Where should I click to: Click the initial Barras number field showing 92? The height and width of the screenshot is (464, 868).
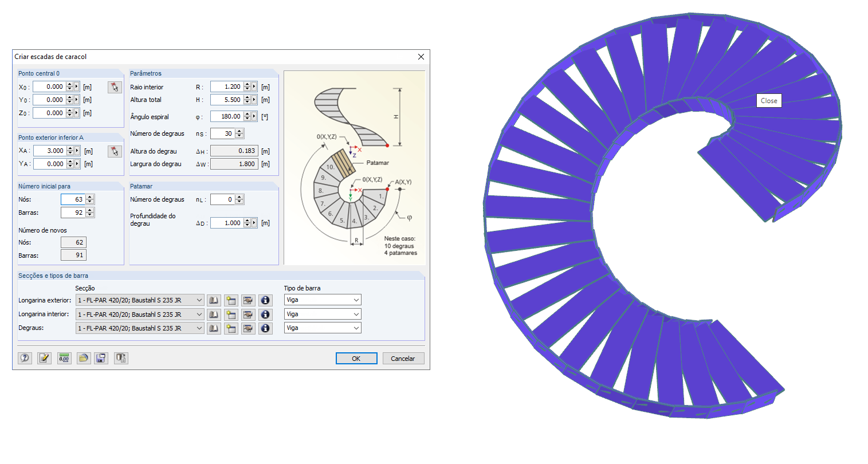click(73, 213)
